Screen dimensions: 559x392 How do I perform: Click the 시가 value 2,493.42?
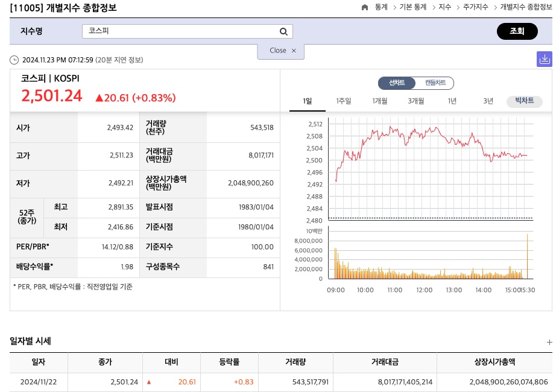(x=120, y=128)
